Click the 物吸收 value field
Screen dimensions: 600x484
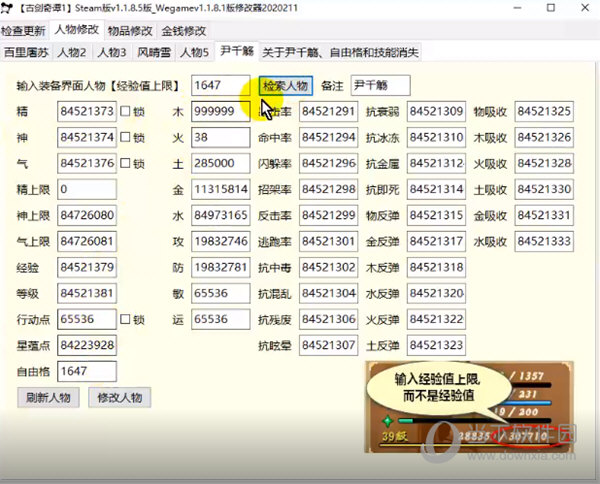click(x=544, y=111)
